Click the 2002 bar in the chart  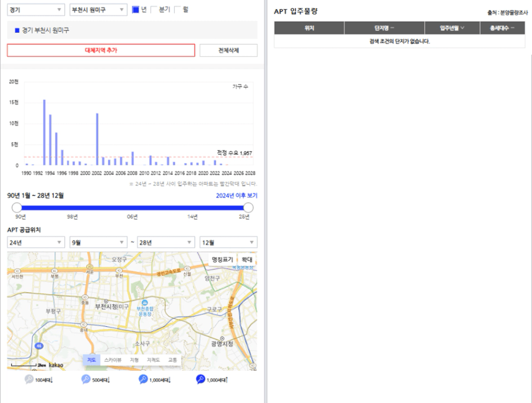tap(97, 139)
